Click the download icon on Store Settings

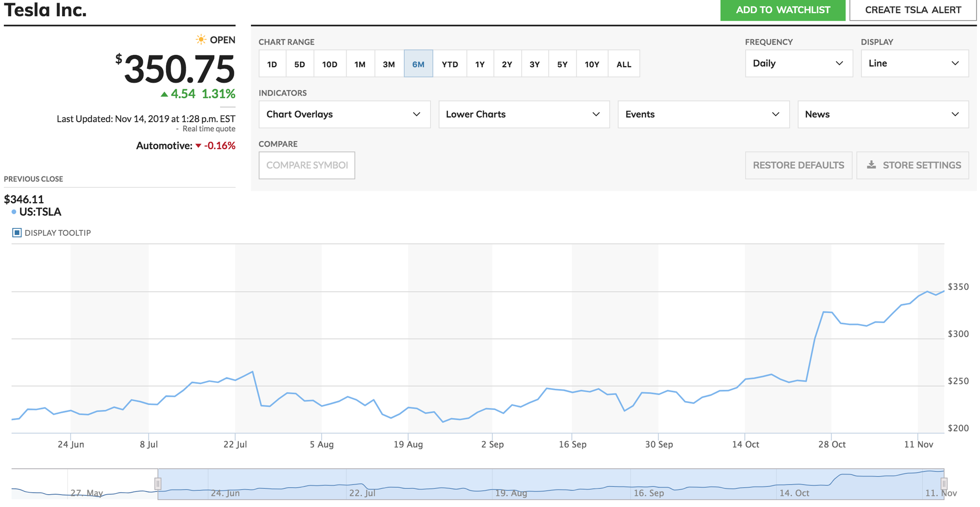click(x=871, y=165)
